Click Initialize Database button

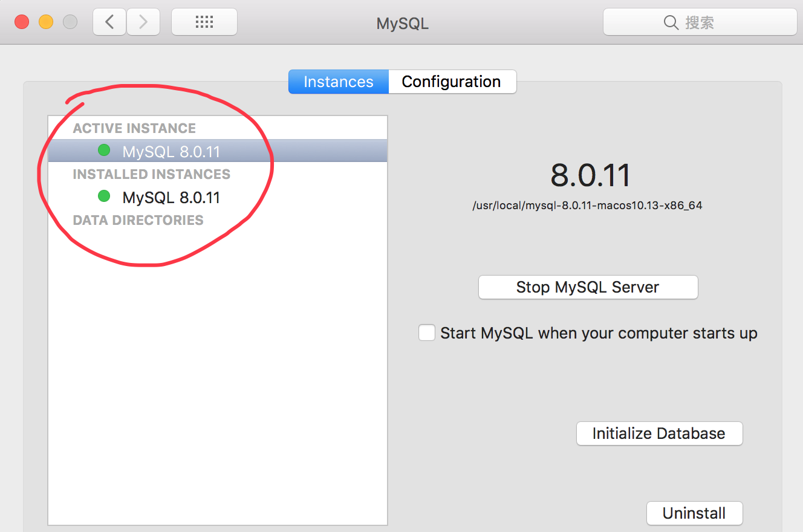click(659, 433)
